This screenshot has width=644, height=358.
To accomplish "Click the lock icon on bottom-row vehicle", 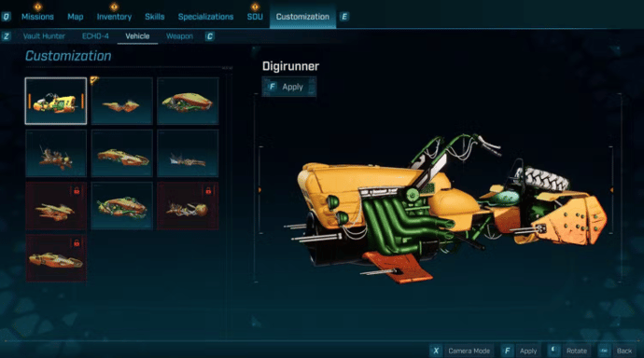I will [x=77, y=243].
